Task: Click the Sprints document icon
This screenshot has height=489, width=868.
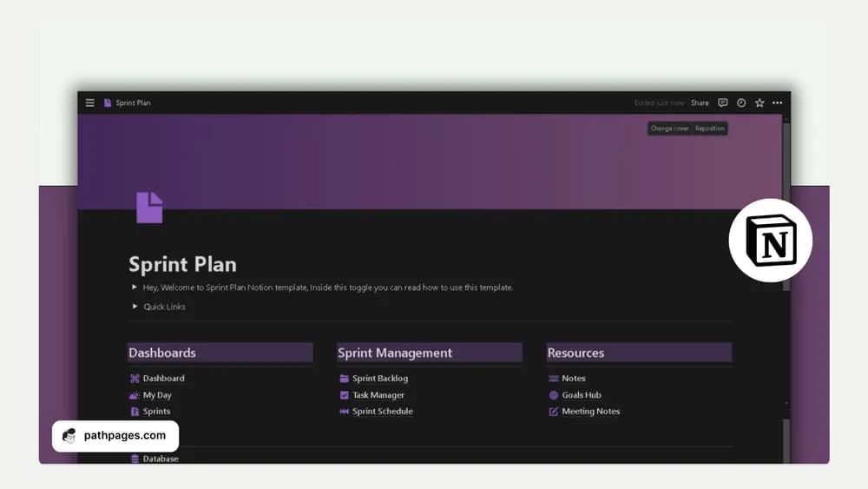Action: (x=135, y=412)
